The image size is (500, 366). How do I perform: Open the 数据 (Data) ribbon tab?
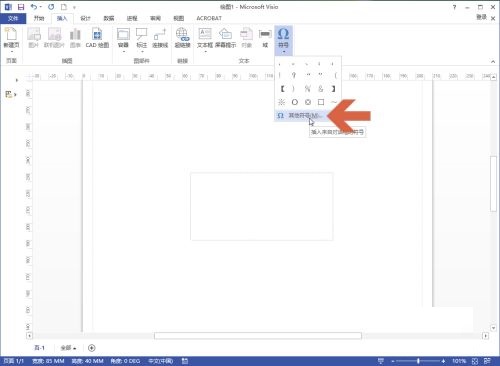tap(109, 18)
